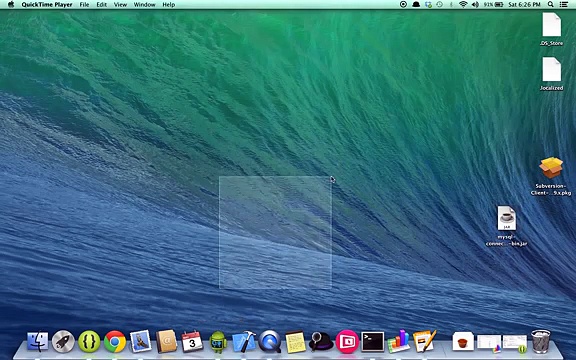Click the blue calendar sync status icon

(x=428, y=4)
